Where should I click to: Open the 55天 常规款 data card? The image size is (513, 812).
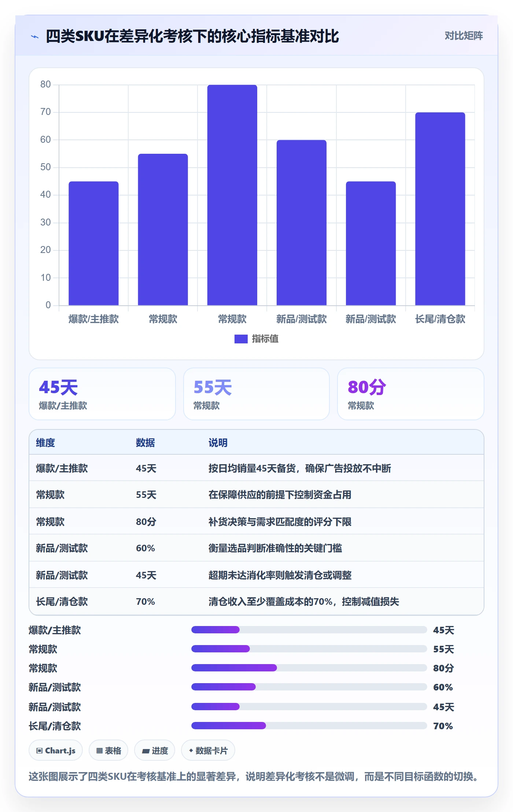(x=256, y=394)
